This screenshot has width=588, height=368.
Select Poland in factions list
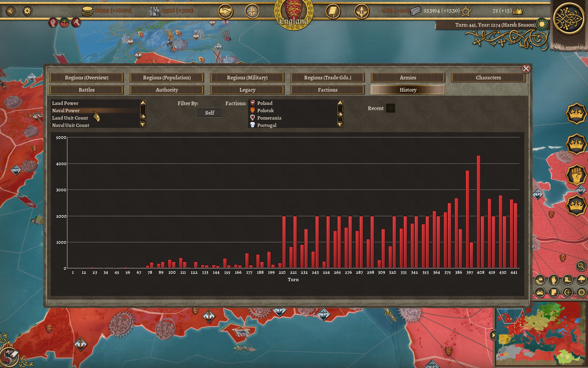[x=292, y=103]
